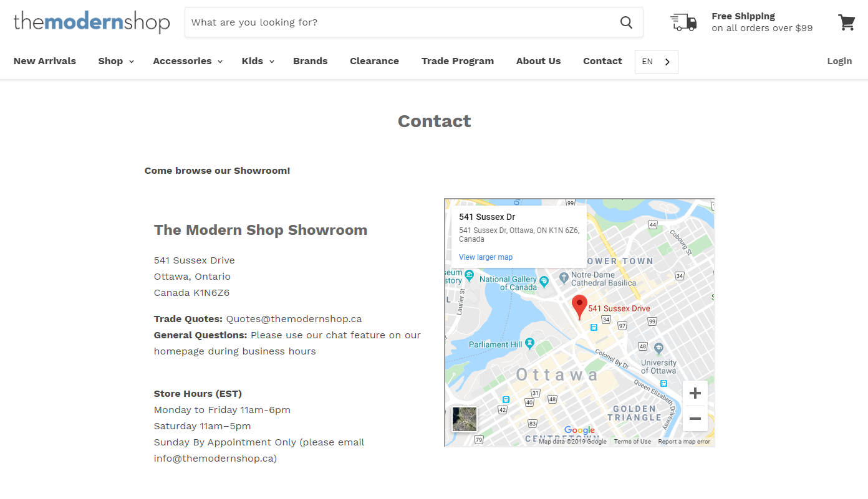The height and width of the screenshot is (499, 868).
Task: Navigate to the Clearance menu item
Action: pos(374,61)
